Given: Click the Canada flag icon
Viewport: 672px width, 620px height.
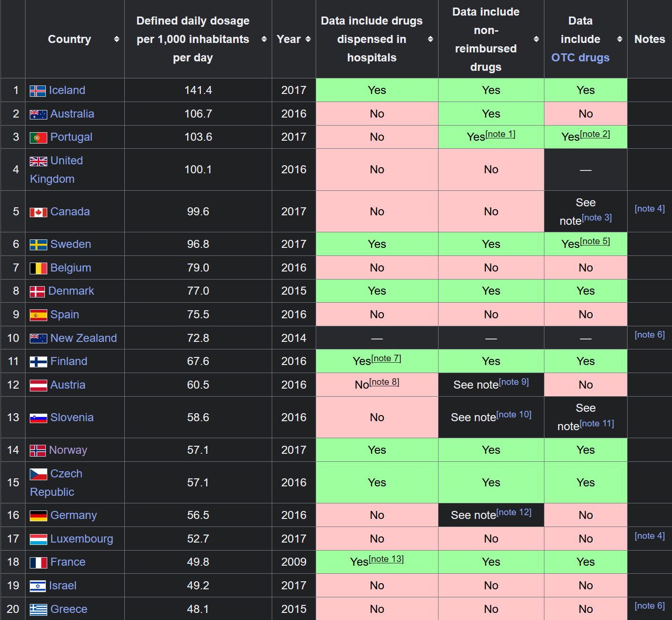Looking at the screenshot, I should click(x=38, y=212).
